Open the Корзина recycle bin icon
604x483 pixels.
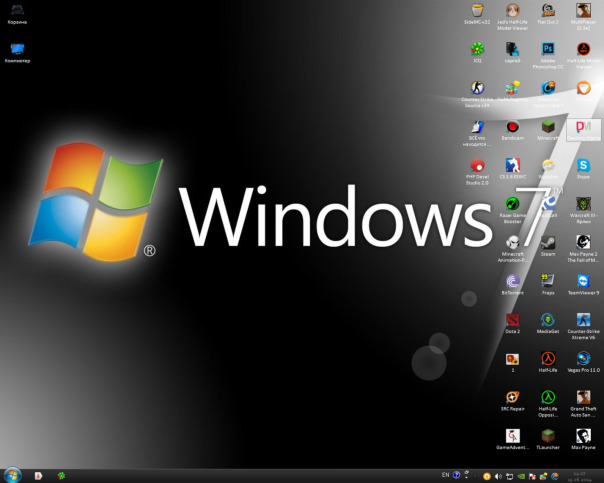point(17,14)
